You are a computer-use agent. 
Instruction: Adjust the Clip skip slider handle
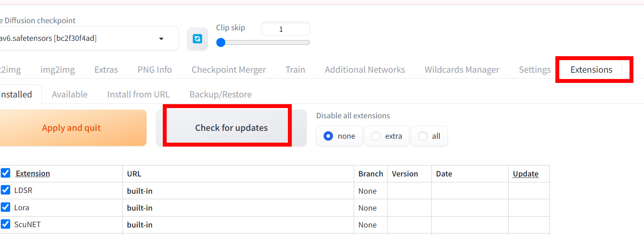coord(221,42)
